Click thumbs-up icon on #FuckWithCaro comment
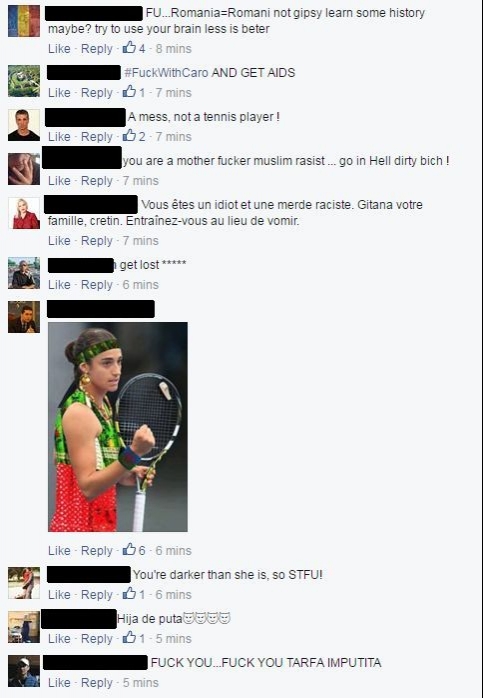The width and height of the screenshot is (483, 698). click(x=130, y=91)
